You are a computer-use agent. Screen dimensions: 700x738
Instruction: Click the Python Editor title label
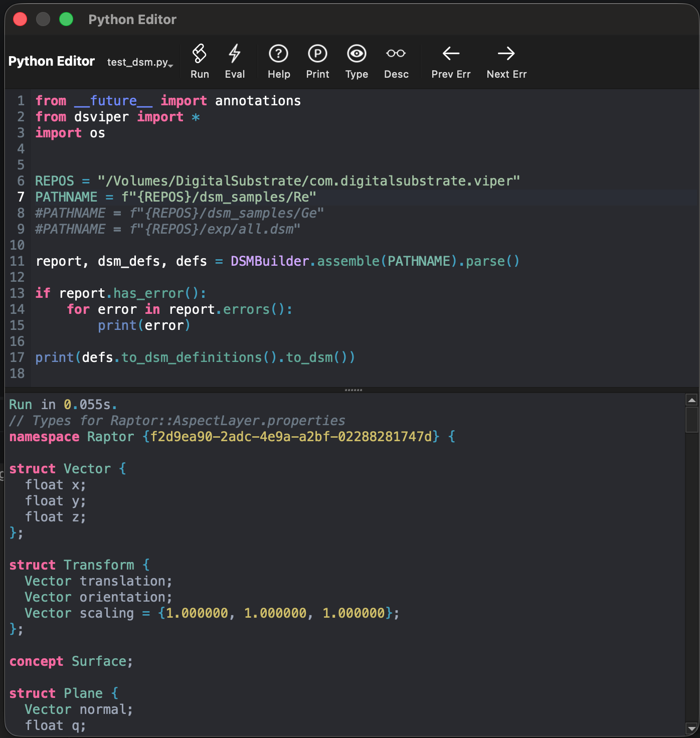52,61
